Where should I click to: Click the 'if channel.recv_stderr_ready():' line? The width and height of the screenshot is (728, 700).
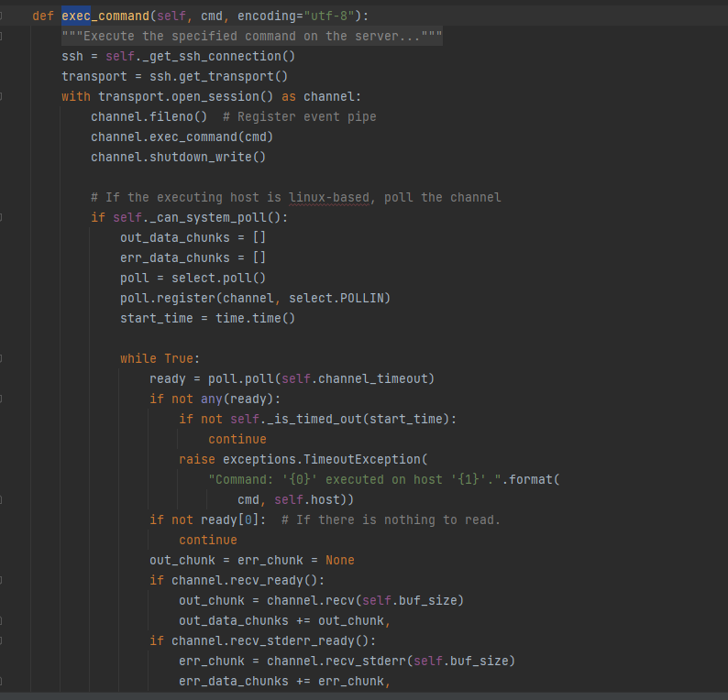click(x=262, y=641)
